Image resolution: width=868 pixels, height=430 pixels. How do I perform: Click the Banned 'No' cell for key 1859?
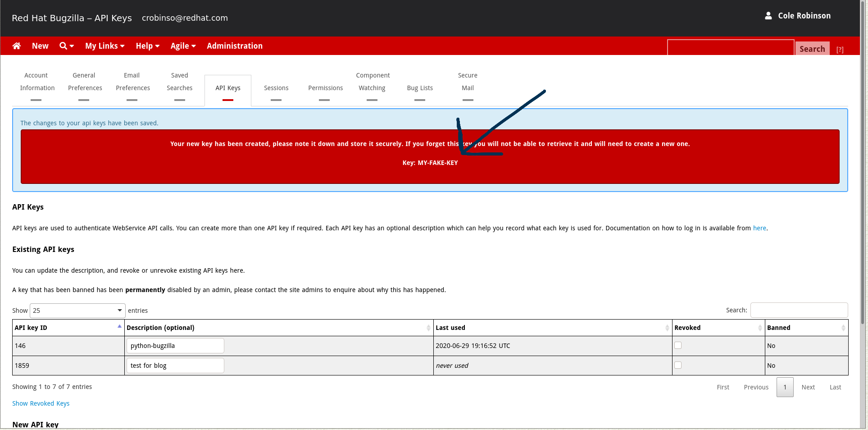[806, 366]
